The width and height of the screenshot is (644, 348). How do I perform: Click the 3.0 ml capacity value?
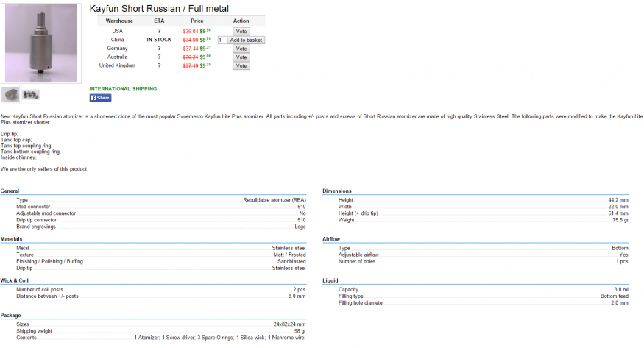tap(621, 290)
